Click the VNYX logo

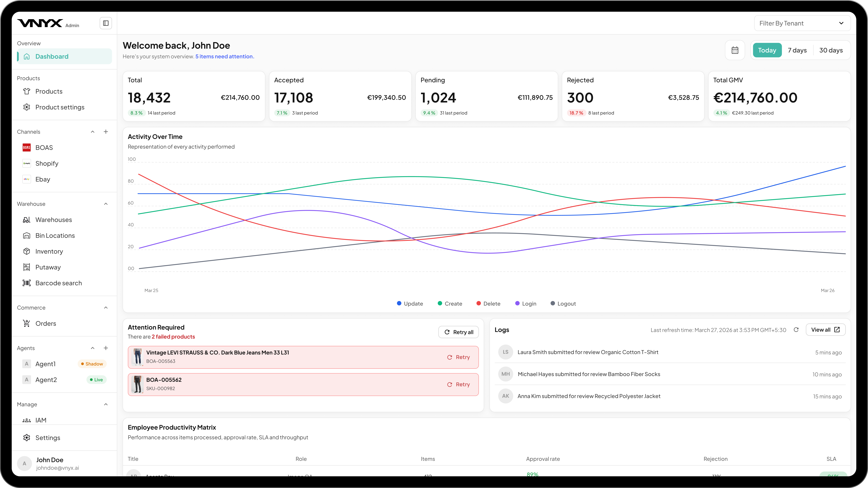click(x=40, y=23)
